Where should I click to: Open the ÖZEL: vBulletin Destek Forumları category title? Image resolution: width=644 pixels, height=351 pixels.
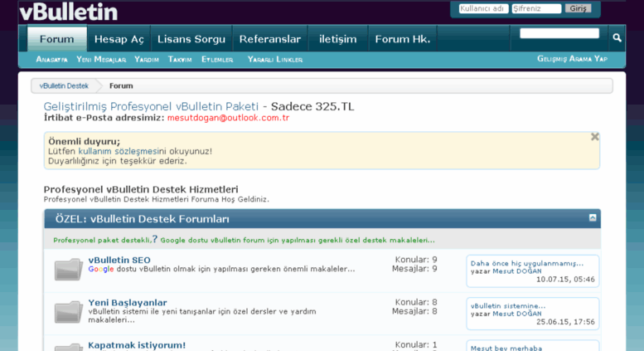click(x=142, y=219)
